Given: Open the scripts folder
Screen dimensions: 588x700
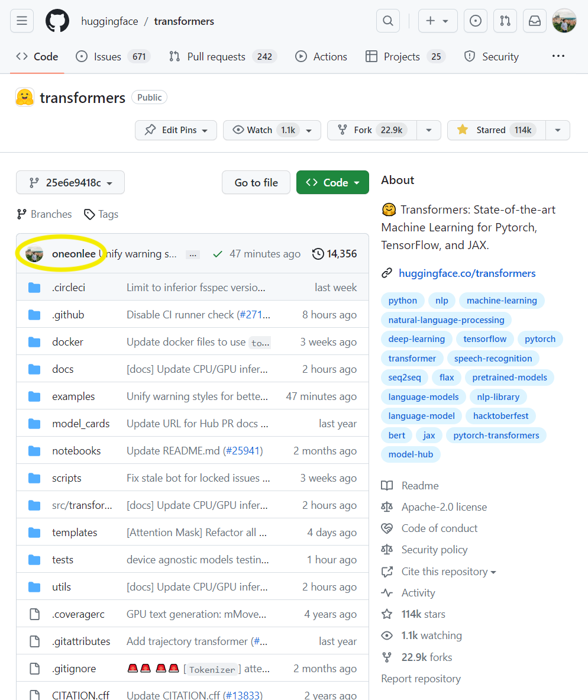Looking at the screenshot, I should pos(66,478).
